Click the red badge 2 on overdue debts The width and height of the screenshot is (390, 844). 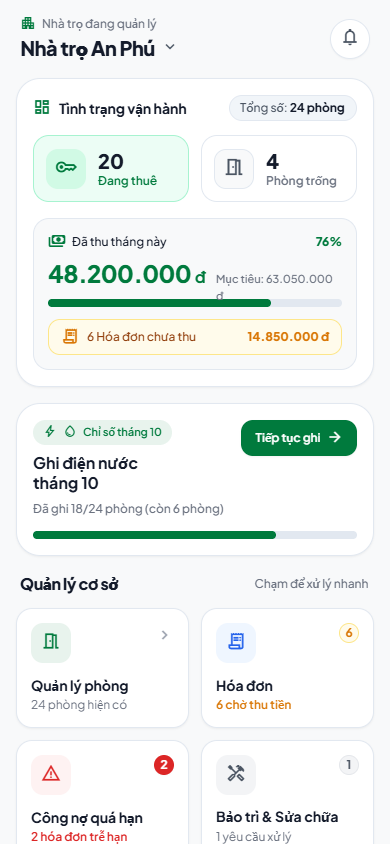(164, 765)
